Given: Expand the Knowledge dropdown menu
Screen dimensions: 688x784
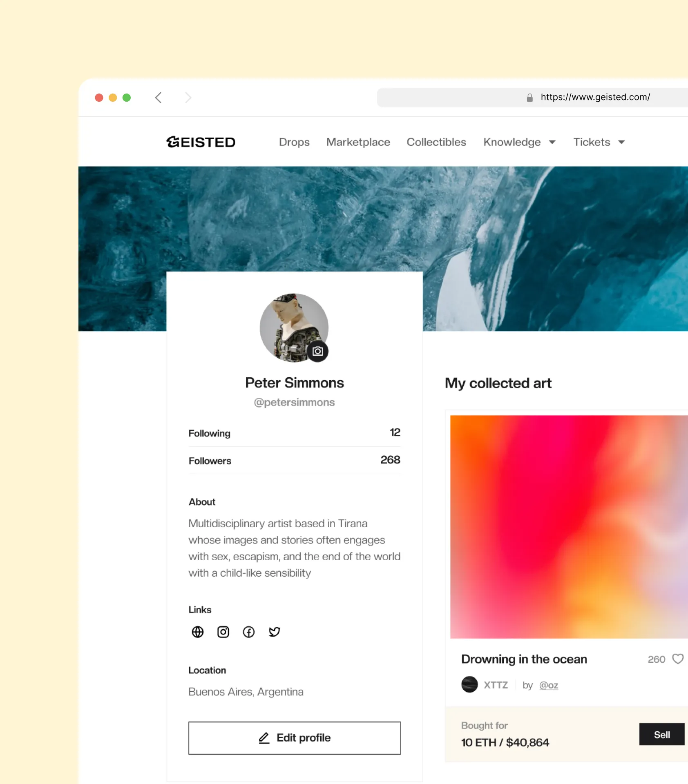Looking at the screenshot, I should click(519, 142).
